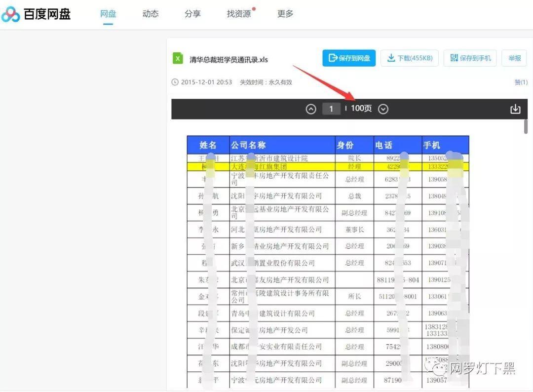Image resolution: width=533 pixels, height=392 pixels.
Task: Open the 更多 menu
Action: pos(285,14)
